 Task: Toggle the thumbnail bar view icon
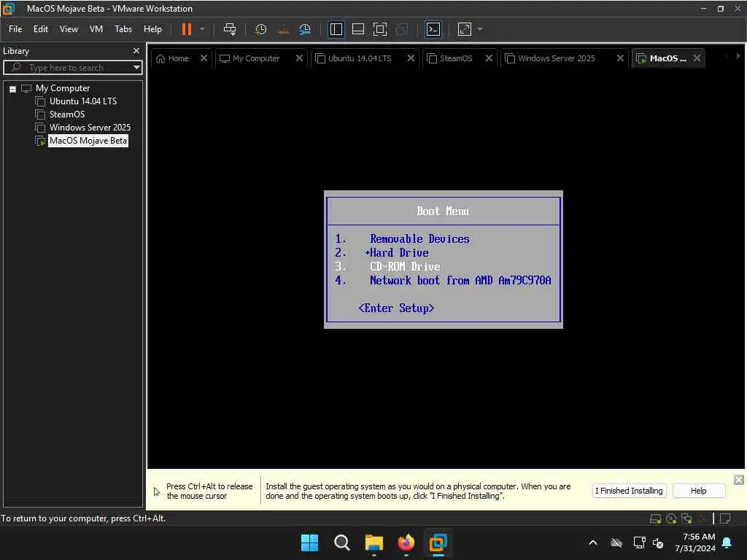pos(357,29)
